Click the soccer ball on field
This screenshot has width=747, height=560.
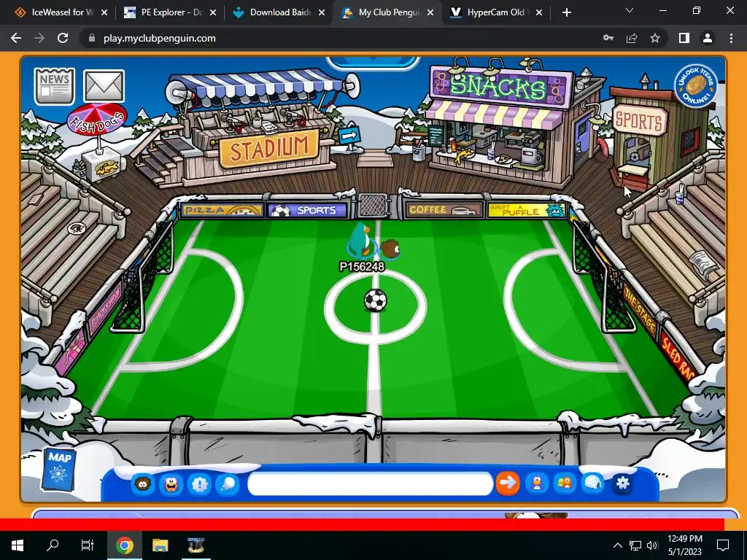[x=376, y=300]
